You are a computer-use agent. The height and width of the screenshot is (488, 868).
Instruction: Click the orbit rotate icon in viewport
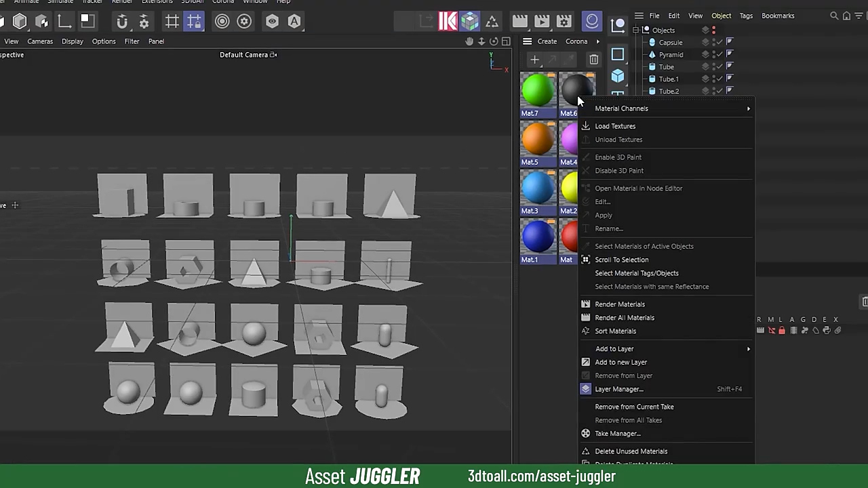494,41
